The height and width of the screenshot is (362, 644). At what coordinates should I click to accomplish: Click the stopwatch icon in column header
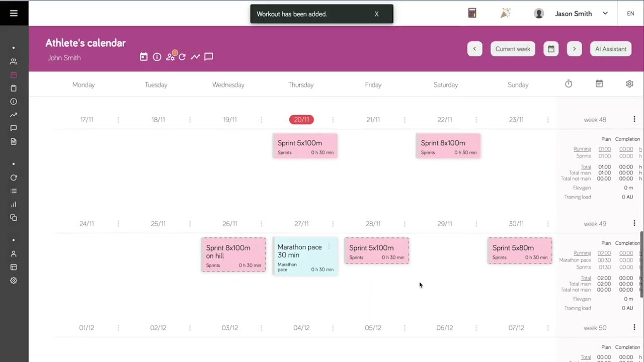(x=569, y=84)
